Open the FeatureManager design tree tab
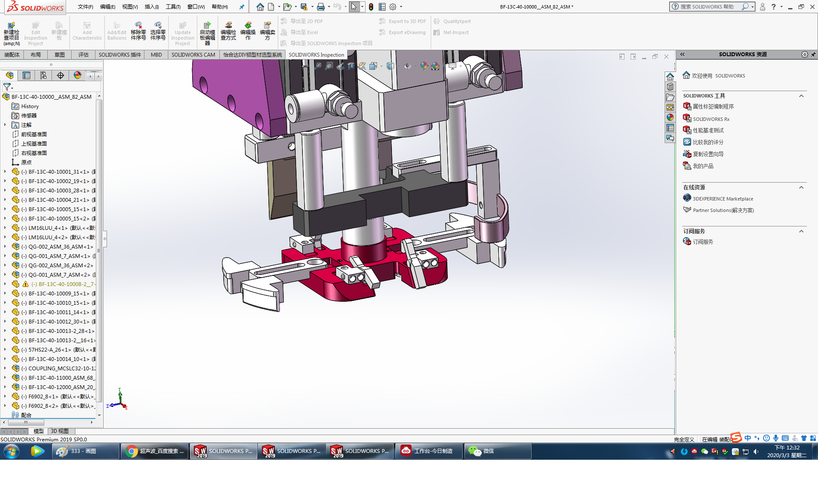The width and height of the screenshot is (818, 504). (9, 75)
